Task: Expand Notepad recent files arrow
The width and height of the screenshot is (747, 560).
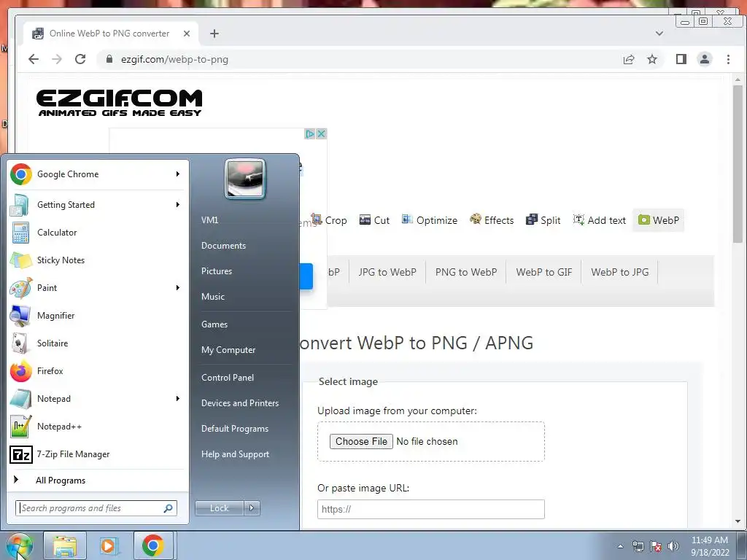Action: point(178,399)
